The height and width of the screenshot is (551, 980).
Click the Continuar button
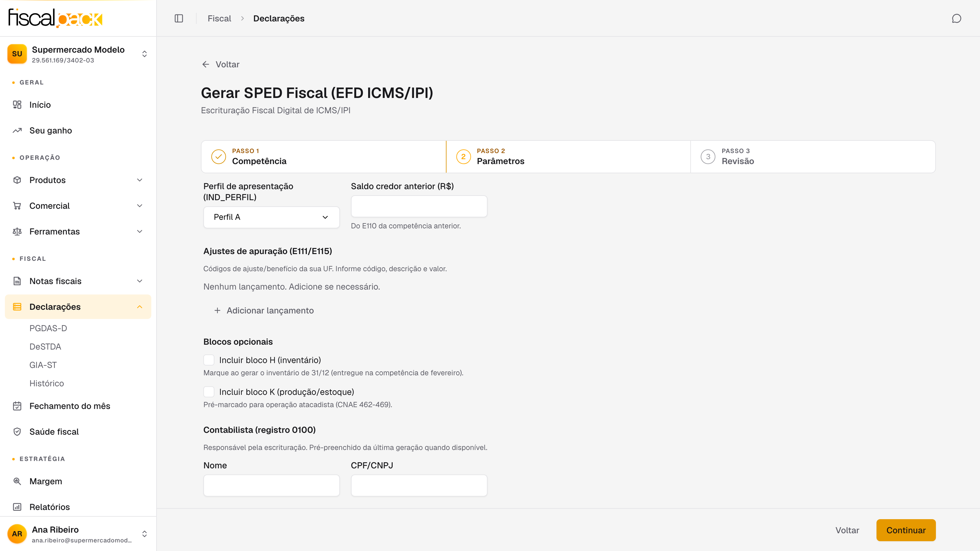click(906, 530)
